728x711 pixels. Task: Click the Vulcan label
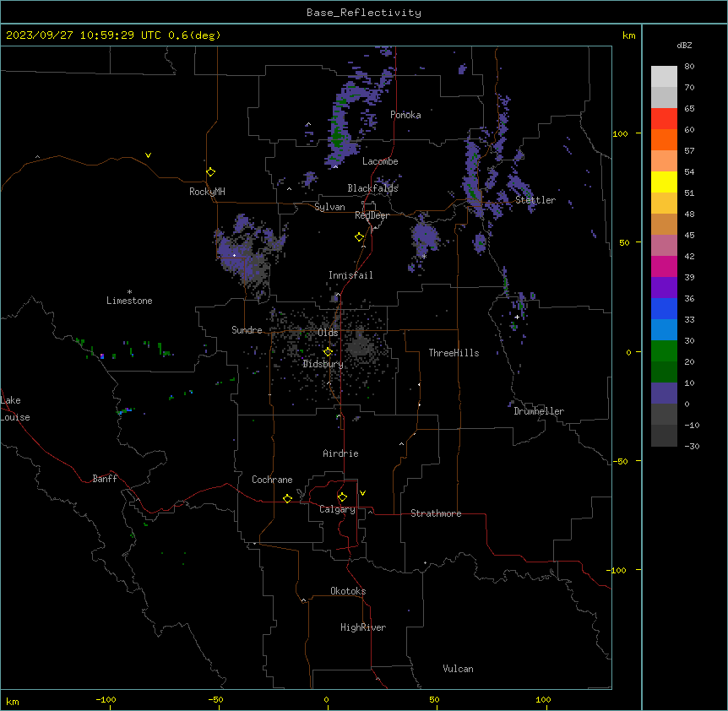click(459, 669)
